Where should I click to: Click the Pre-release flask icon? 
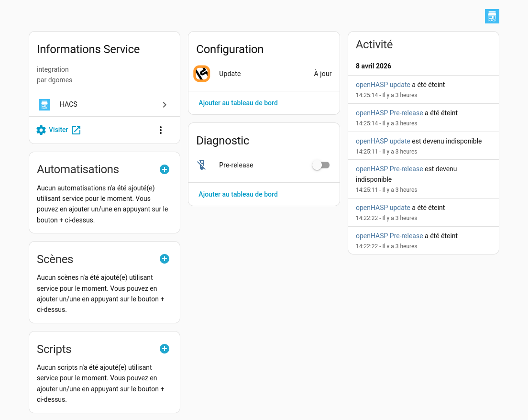[x=201, y=165]
